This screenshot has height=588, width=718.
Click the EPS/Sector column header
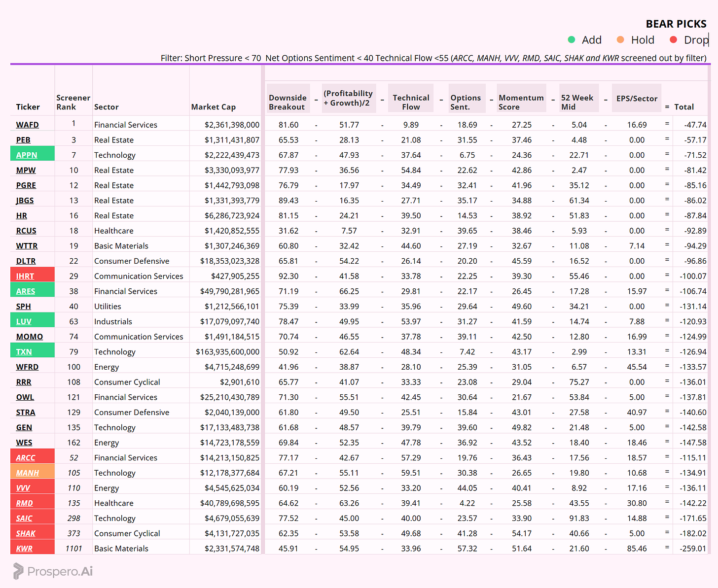(x=637, y=99)
